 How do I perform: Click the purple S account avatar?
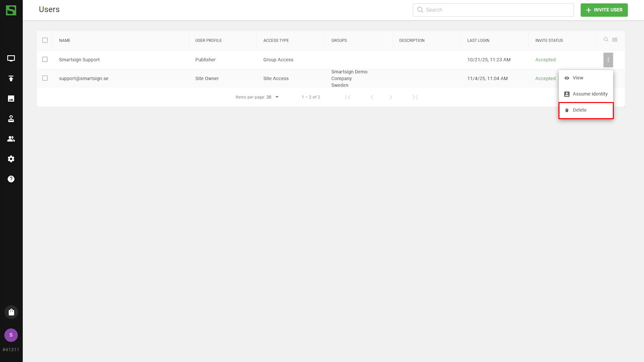pyautogui.click(x=11, y=335)
